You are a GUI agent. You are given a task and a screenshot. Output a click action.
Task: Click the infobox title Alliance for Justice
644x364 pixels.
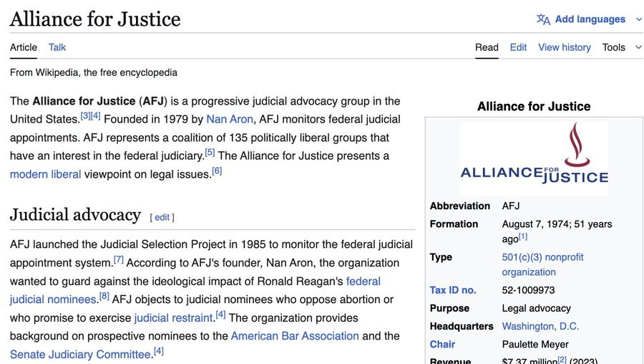point(534,107)
